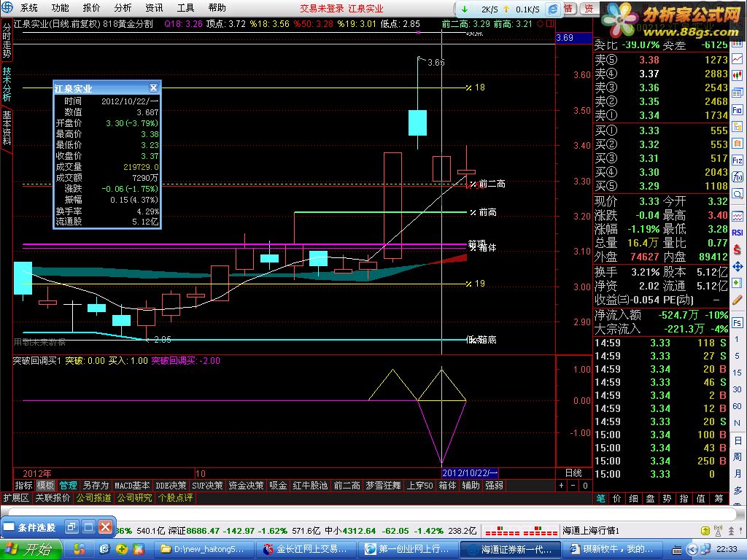
Task: Open the 功能 menu
Action: pos(60,7)
